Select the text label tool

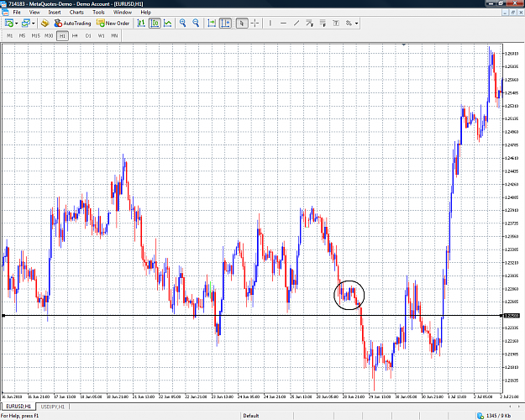(x=336, y=24)
